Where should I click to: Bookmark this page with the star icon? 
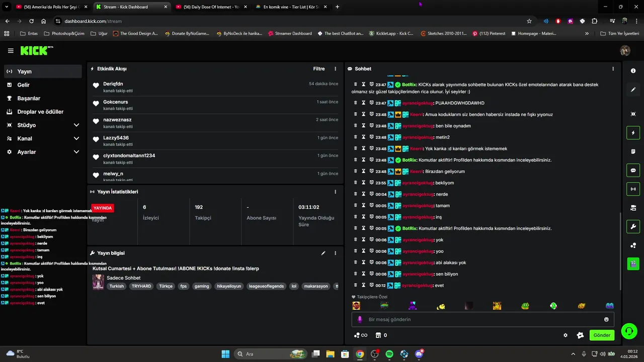[529, 21]
